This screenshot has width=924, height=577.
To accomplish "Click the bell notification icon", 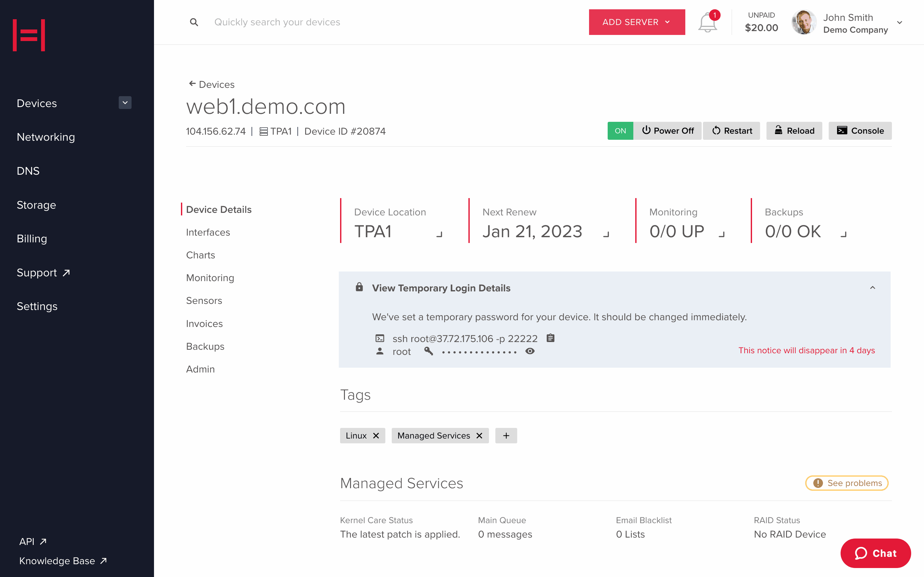I will pos(707,22).
